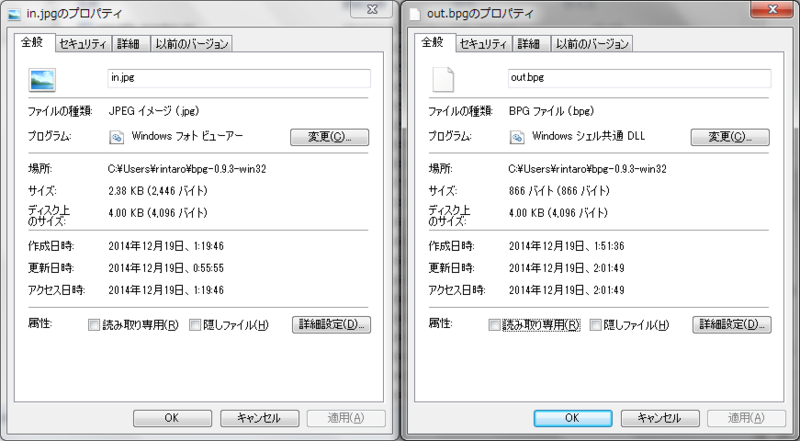Click modified time 0:55:55 in in.jpg properties
The image size is (800, 441).
pos(209,268)
